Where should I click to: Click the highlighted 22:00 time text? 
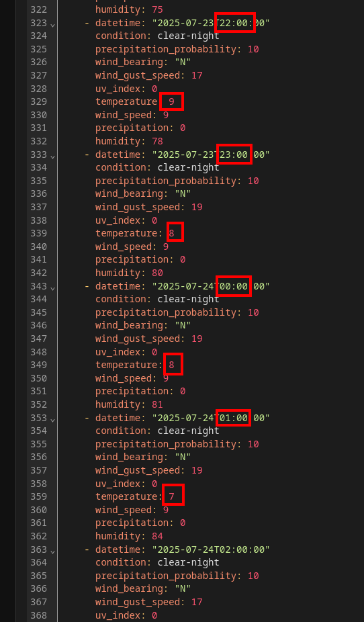(x=236, y=23)
